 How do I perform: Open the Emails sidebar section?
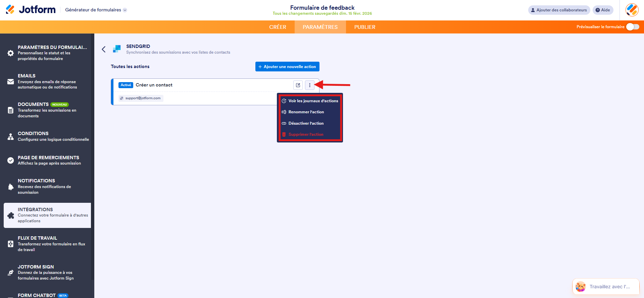click(x=47, y=81)
